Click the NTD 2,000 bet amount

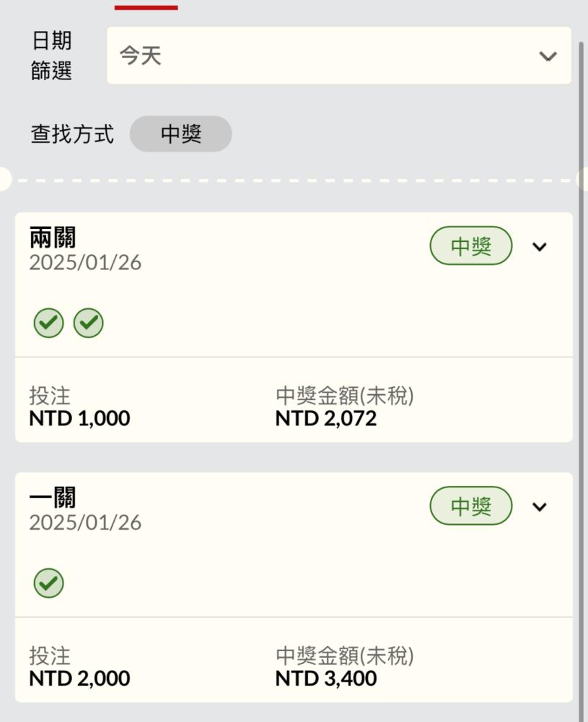(x=79, y=679)
